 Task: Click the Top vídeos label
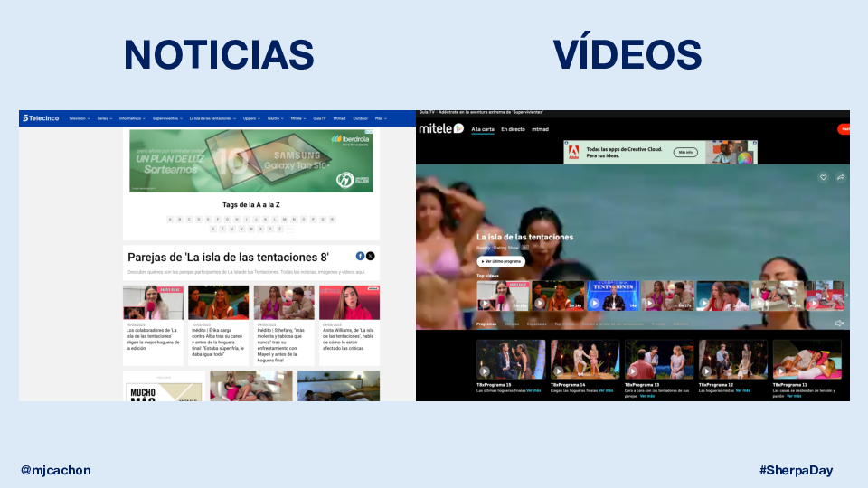[487, 276]
